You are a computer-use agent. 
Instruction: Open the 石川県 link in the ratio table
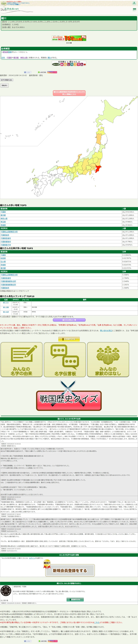click(x=3, y=261)
